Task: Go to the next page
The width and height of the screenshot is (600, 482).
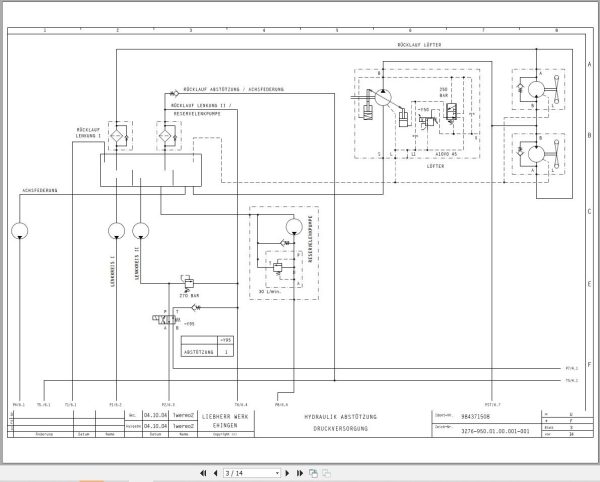Action: 288,473
